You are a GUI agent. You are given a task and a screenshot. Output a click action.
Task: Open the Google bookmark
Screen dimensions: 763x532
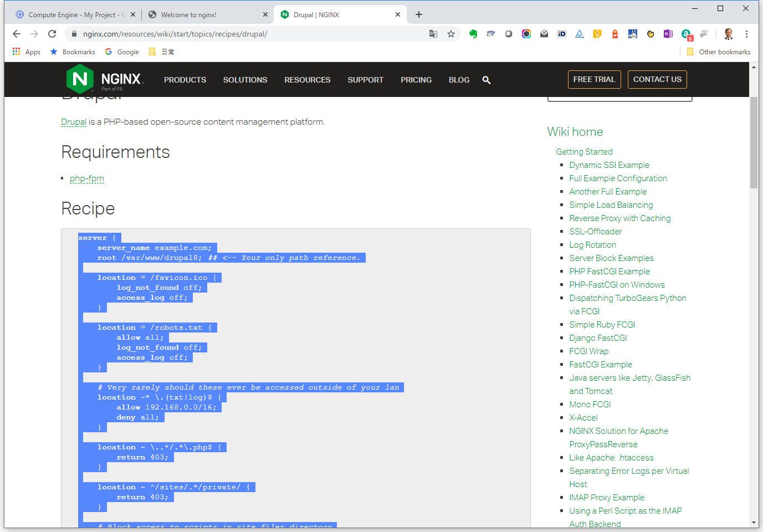[122, 52]
